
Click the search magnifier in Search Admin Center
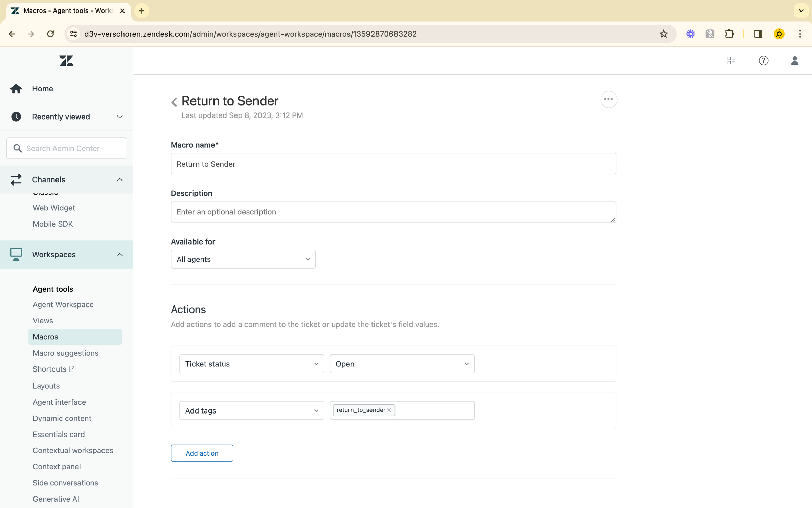point(18,148)
